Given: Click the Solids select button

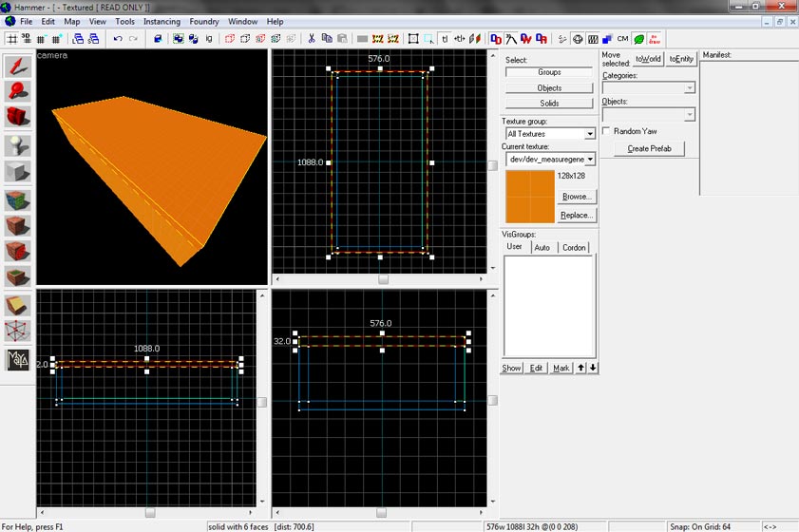Looking at the screenshot, I should click(x=549, y=104).
